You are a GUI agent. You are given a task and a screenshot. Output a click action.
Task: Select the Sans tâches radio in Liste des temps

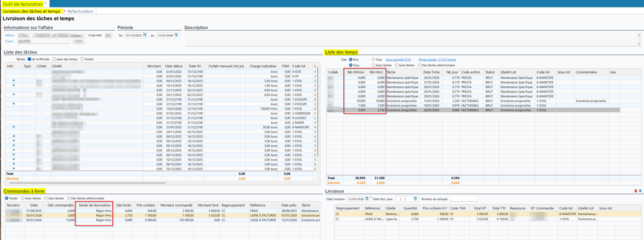click(397, 65)
